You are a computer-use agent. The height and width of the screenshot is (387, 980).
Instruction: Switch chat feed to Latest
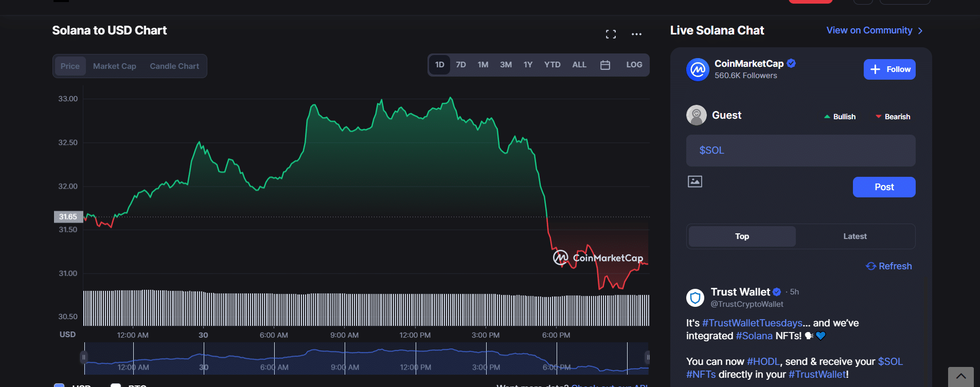click(855, 236)
